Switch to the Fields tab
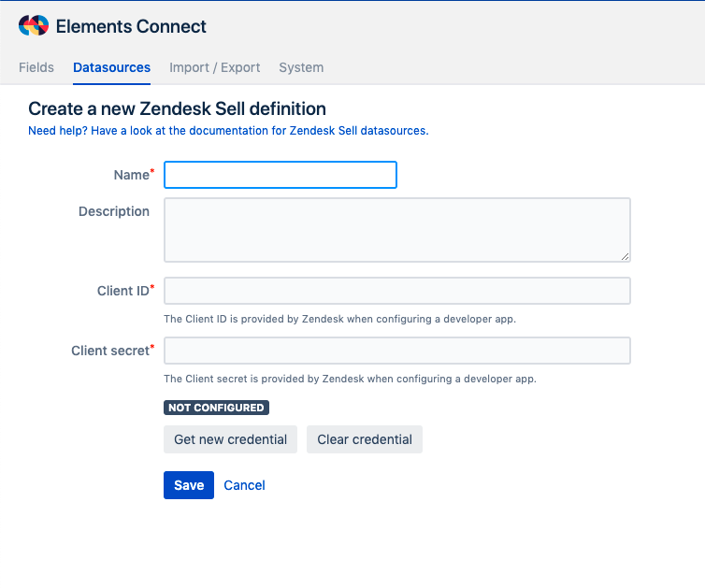Screen dimensions: 705x588 tap(36, 67)
